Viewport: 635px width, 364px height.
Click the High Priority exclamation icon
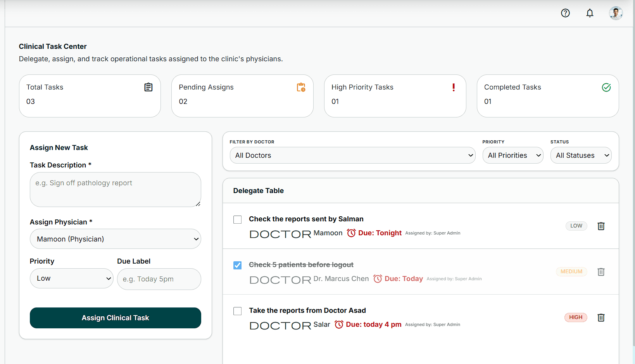pyautogui.click(x=454, y=87)
